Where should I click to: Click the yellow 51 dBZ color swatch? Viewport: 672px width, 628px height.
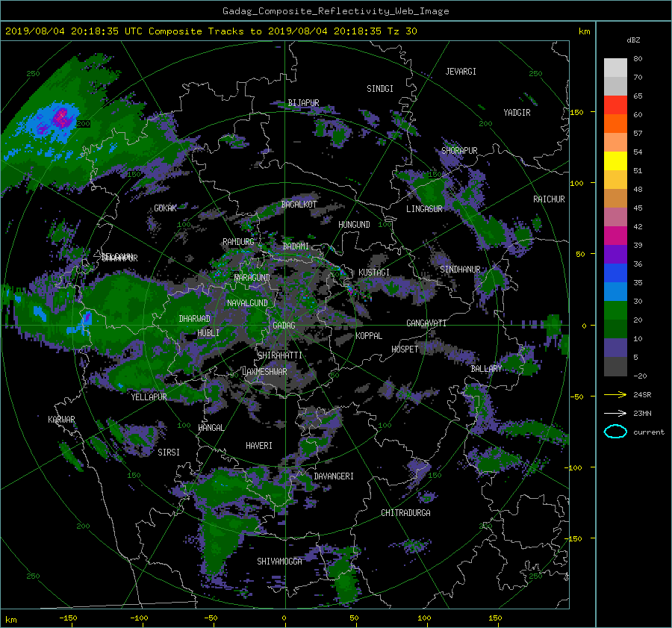click(615, 161)
